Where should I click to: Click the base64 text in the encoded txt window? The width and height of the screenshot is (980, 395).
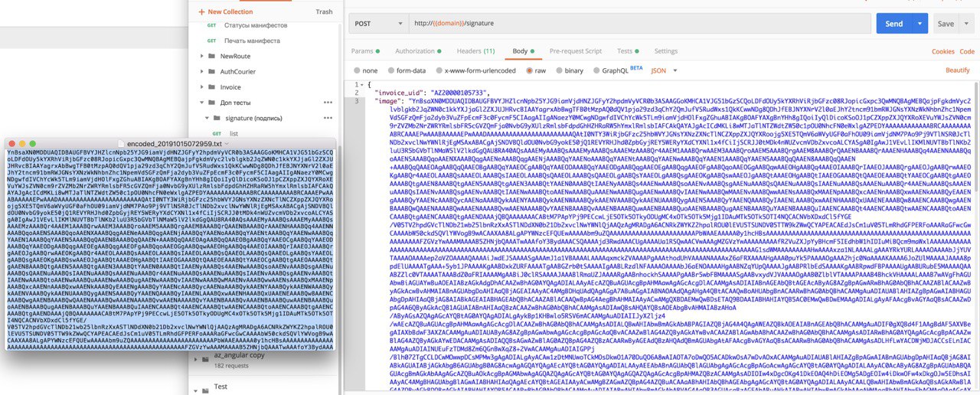click(170, 249)
